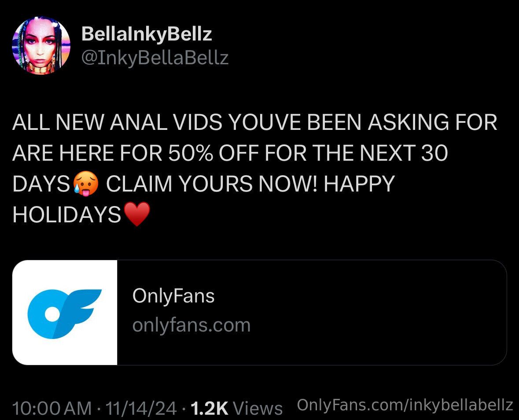This screenshot has width=519, height=420.
Task: Click the OnlyFans.com/inkybellabellz watermark text
Action: pos(405,405)
